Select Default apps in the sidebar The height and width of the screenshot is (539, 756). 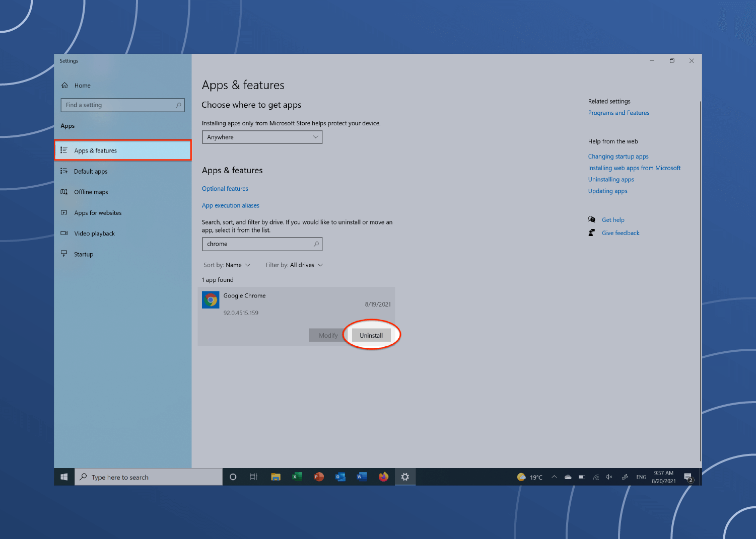point(91,171)
